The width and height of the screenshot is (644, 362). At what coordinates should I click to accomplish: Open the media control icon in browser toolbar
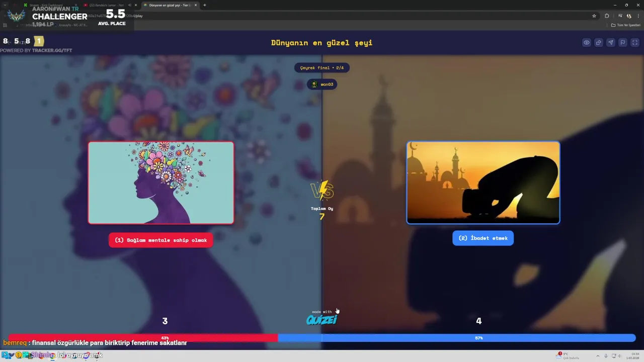click(x=620, y=16)
